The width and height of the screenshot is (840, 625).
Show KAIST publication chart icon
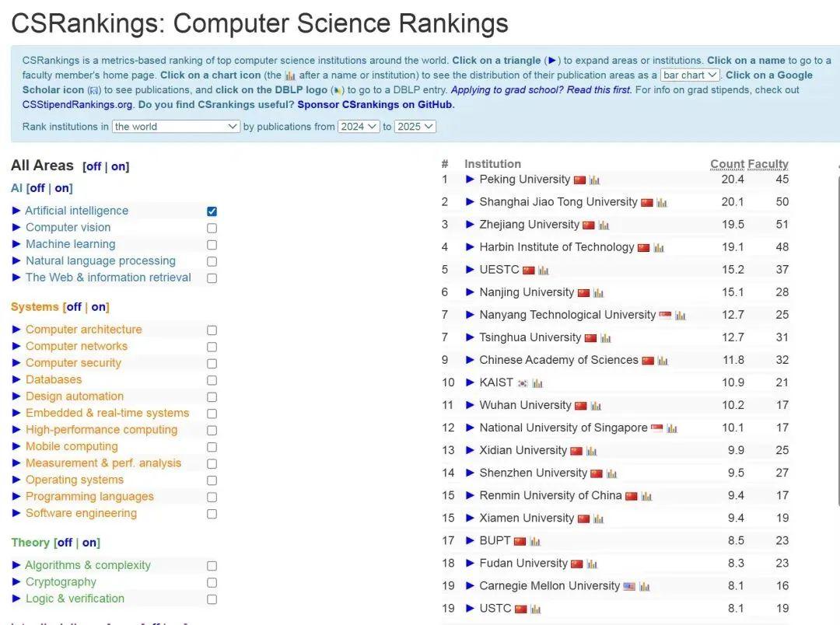pos(537,383)
